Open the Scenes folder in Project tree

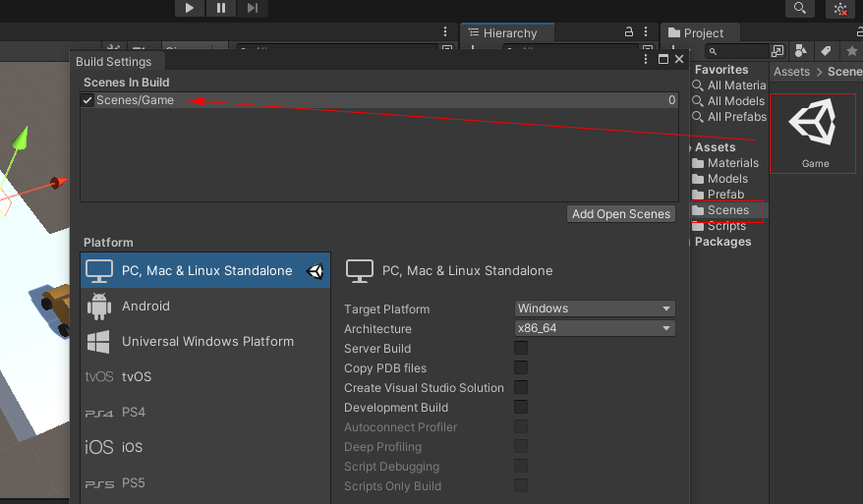720,210
